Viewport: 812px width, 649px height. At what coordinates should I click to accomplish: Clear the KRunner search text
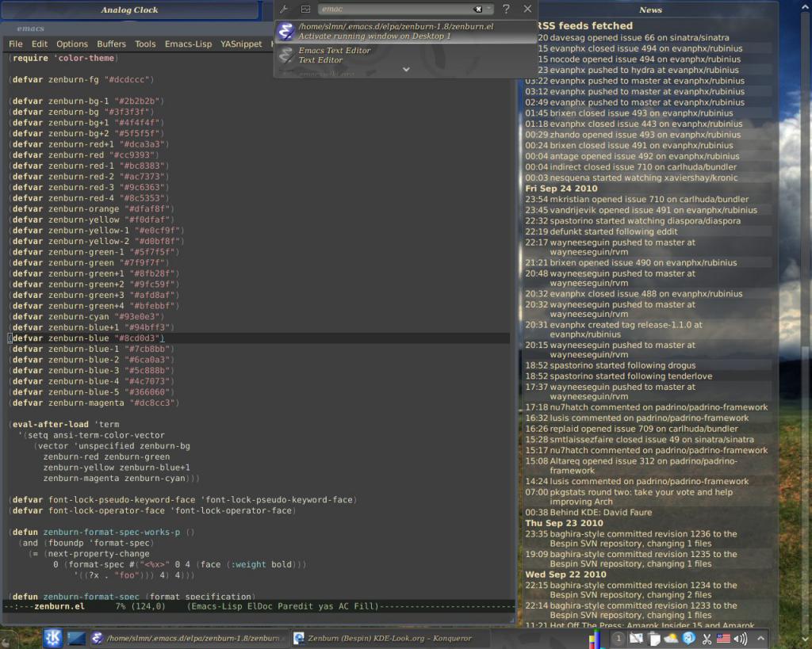(478, 9)
